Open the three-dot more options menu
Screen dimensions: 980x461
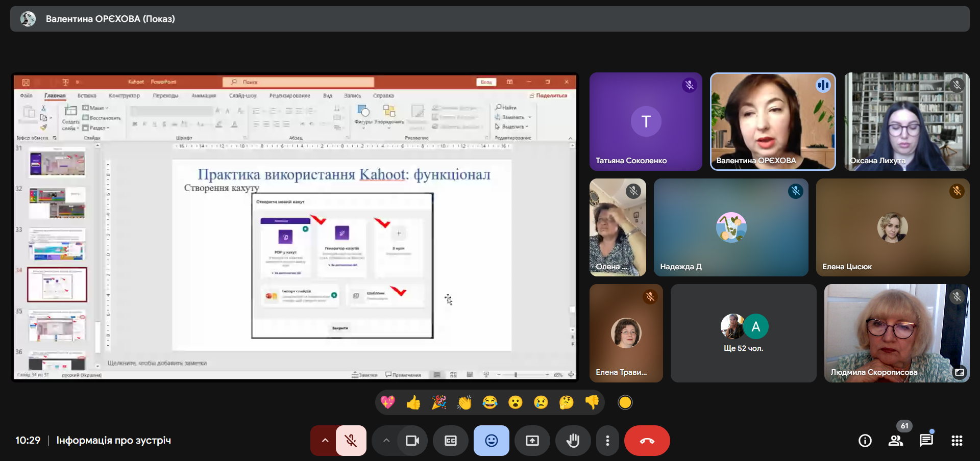(607, 441)
